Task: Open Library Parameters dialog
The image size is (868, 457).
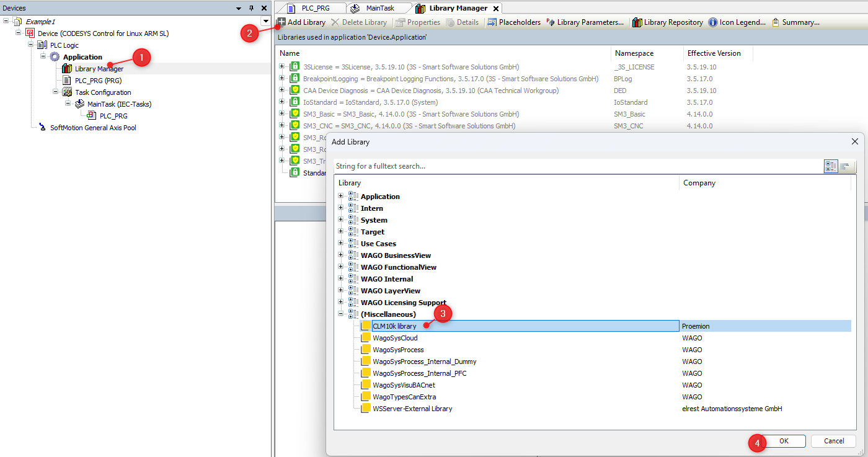Action: (585, 22)
